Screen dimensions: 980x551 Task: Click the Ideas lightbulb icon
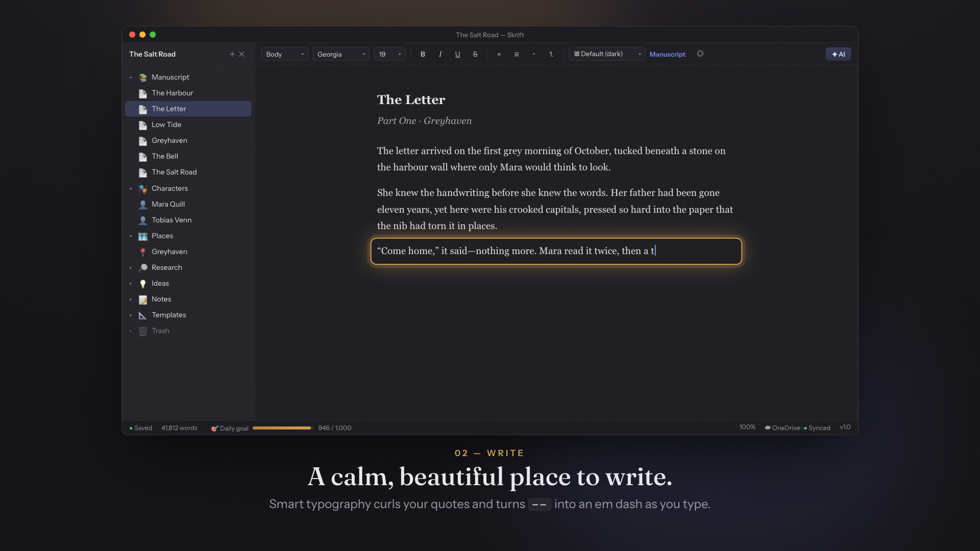coord(143,284)
